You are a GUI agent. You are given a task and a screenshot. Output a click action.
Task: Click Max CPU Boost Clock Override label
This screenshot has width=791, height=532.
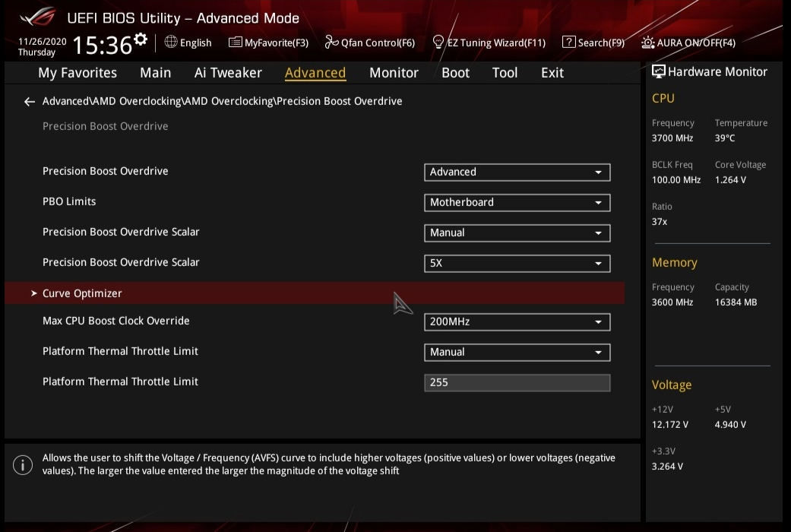tap(116, 321)
